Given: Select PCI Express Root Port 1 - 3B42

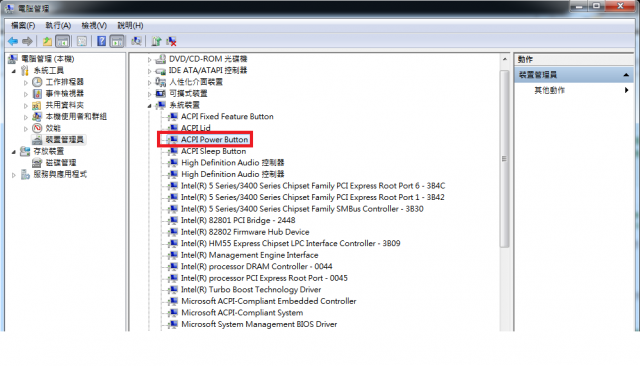Looking at the screenshot, I should (313, 197).
